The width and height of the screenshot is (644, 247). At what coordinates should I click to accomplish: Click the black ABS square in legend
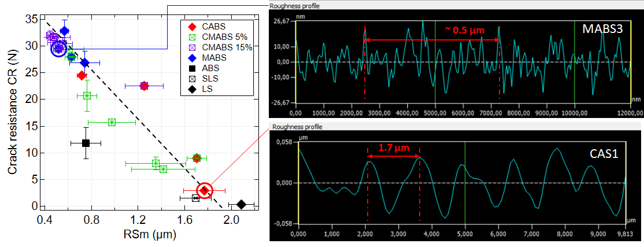pos(191,68)
